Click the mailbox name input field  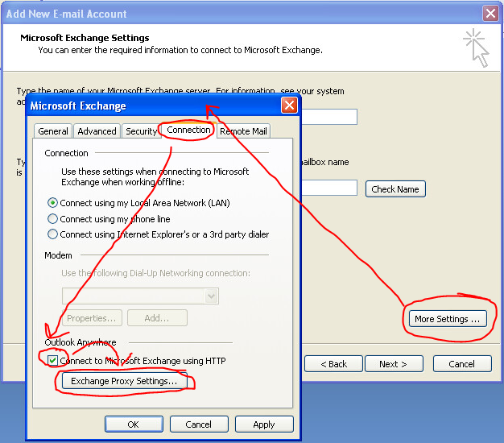(329, 188)
